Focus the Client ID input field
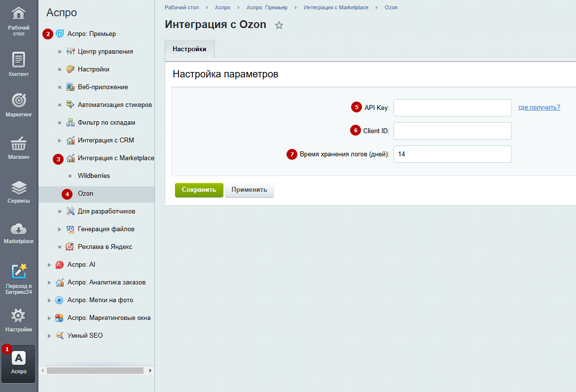Viewport: 576px width, 392px height. pyautogui.click(x=453, y=131)
